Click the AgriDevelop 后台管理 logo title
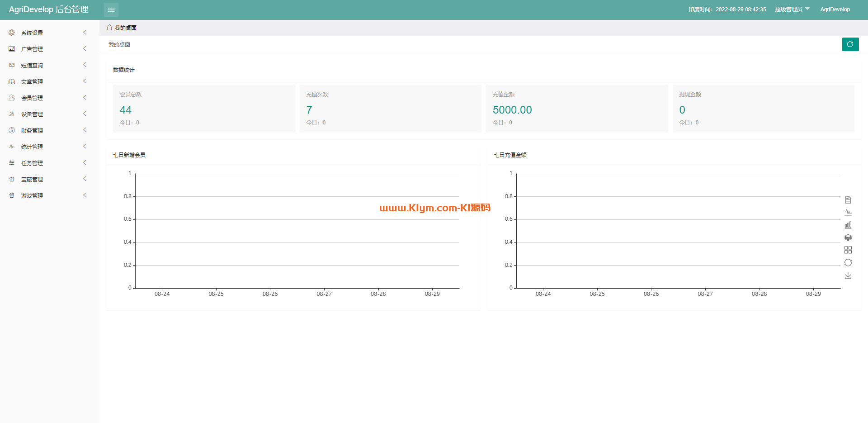The width and height of the screenshot is (868, 423). 48,10
